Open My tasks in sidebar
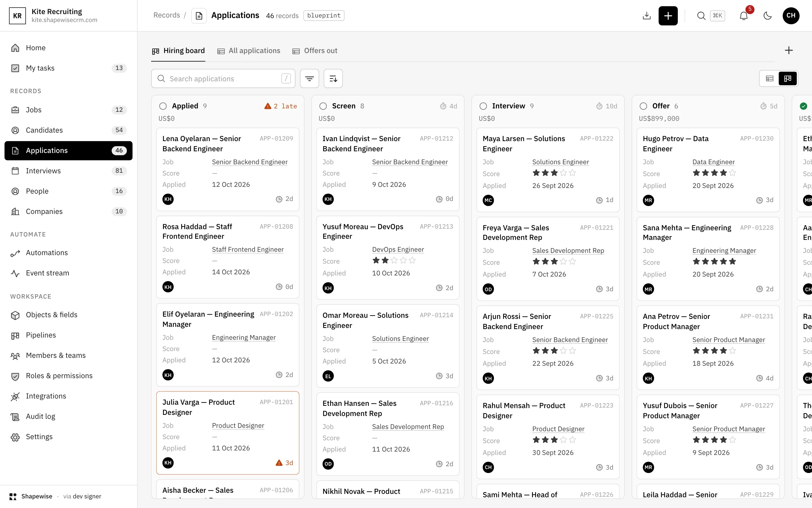This screenshot has width=812, height=508. (69, 68)
